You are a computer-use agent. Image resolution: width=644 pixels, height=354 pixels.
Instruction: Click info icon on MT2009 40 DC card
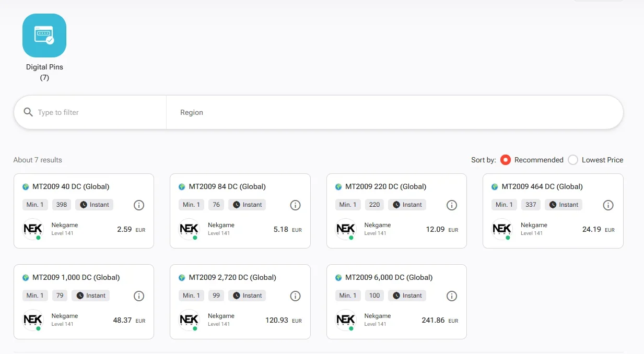click(139, 205)
